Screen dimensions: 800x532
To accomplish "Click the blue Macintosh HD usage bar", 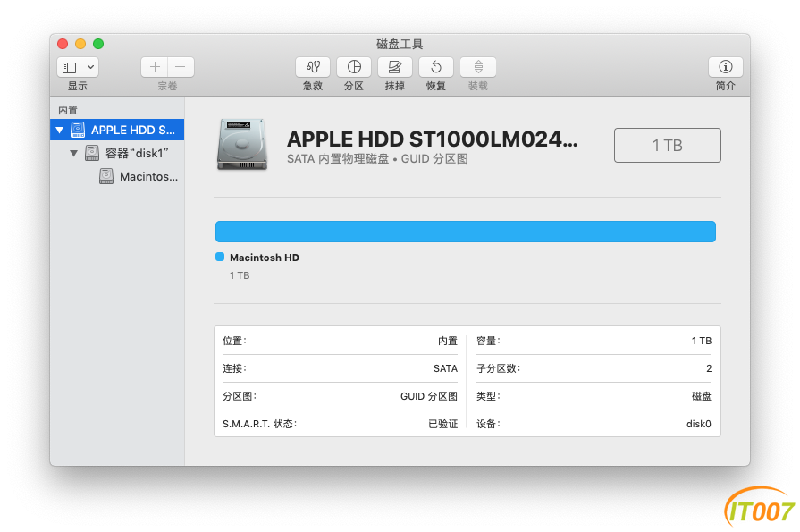I will coord(466,232).
